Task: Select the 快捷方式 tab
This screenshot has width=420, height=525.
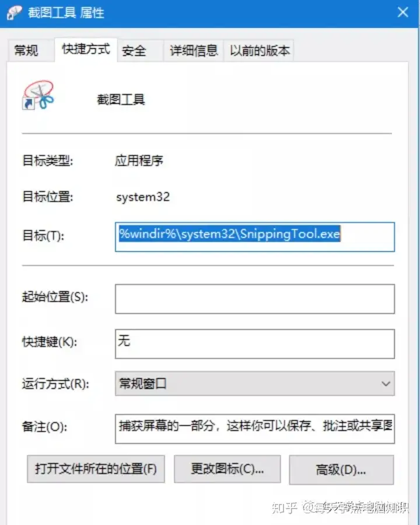Action: [86, 49]
